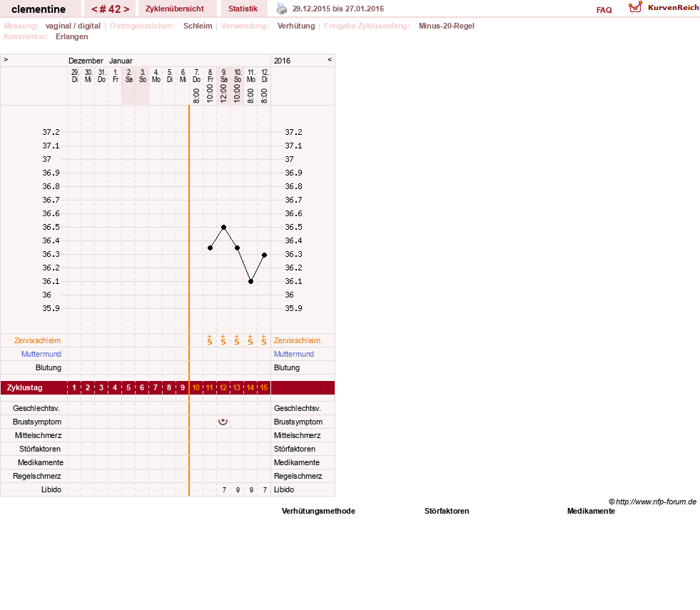The height and width of the screenshot is (610, 700).
Task: Select the 36.1 temperature point on Jan 11
Action: (x=251, y=282)
